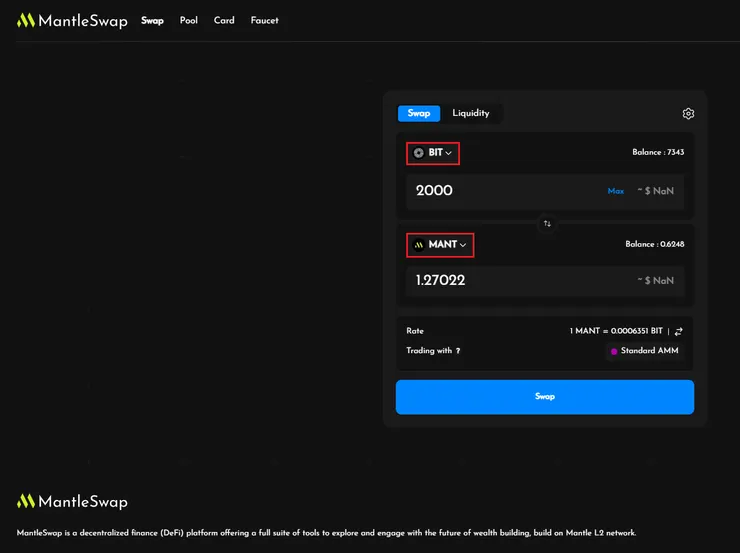Click the purple dot by Standard AMM
The width and height of the screenshot is (740, 553).
click(614, 352)
